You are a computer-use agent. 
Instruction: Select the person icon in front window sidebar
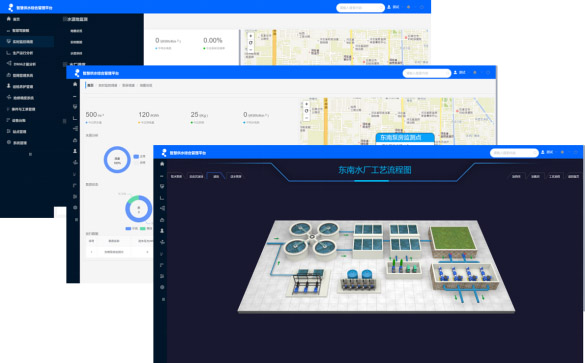[162, 231]
